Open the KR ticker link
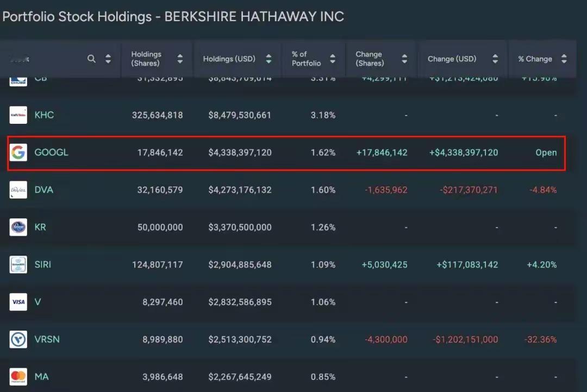 (40, 227)
